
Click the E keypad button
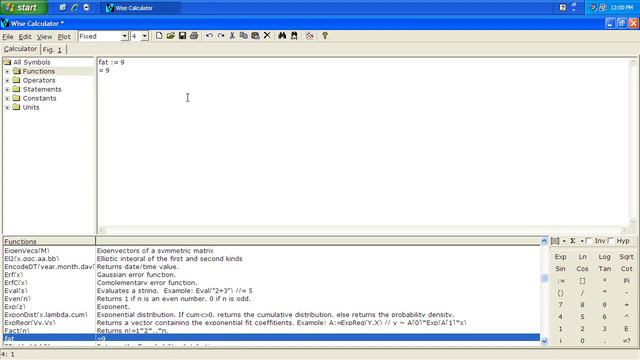coord(626,329)
